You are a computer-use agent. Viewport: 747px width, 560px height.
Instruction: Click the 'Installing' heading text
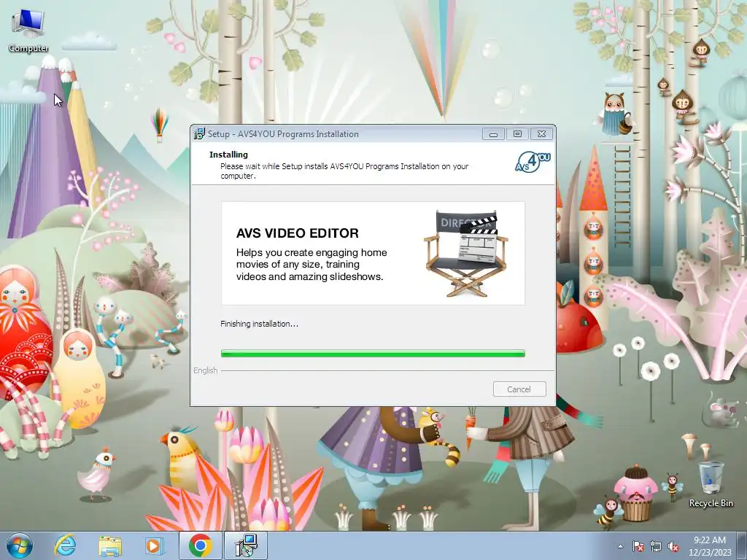(228, 155)
